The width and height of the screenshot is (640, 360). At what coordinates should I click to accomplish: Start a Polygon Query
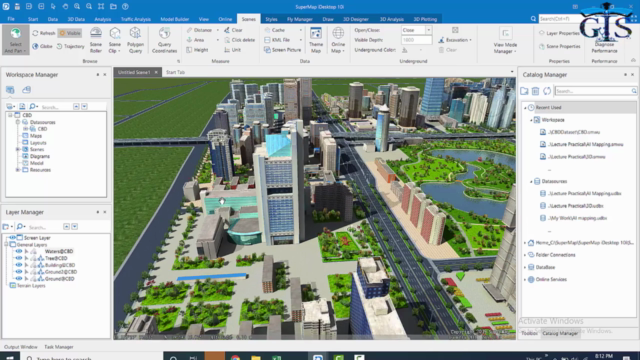pyautogui.click(x=135, y=40)
